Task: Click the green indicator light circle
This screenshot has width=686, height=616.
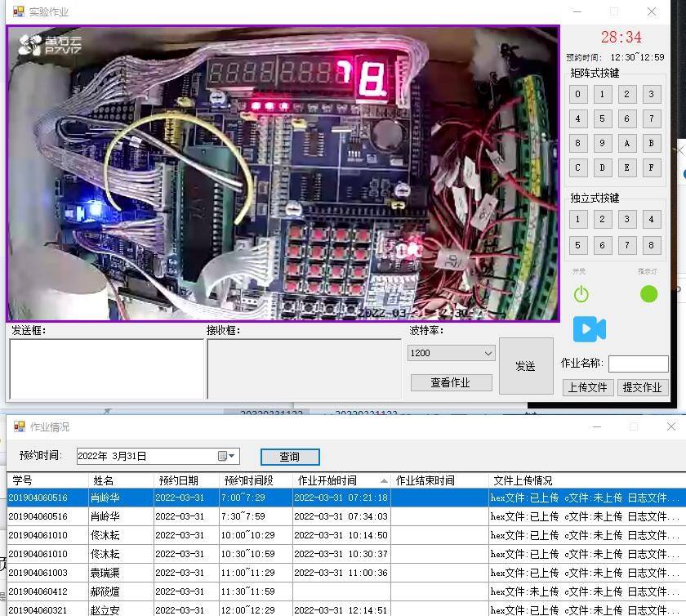Action: click(648, 294)
